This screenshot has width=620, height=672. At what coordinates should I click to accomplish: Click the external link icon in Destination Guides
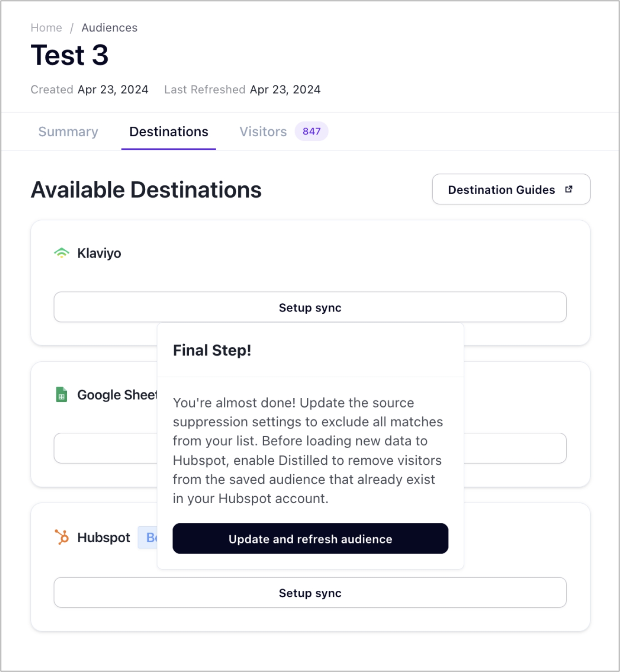569,189
